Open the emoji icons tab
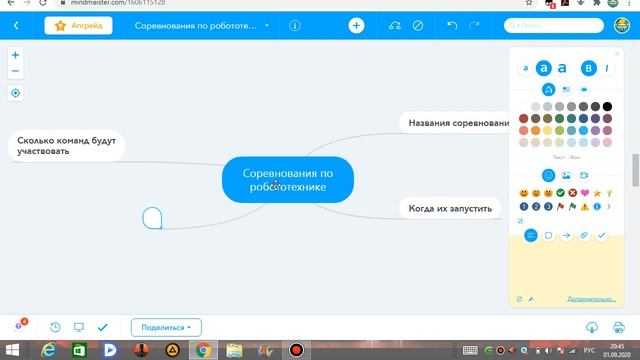 [x=548, y=175]
